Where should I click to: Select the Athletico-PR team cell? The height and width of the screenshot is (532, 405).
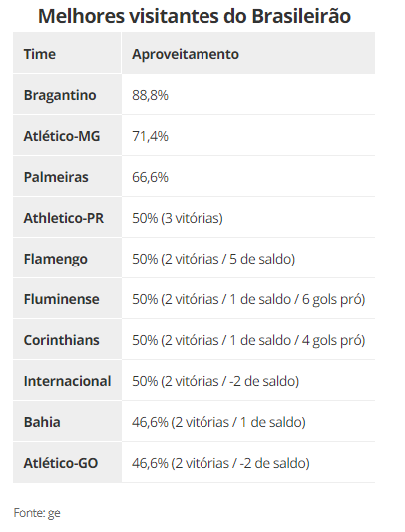(67, 218)
